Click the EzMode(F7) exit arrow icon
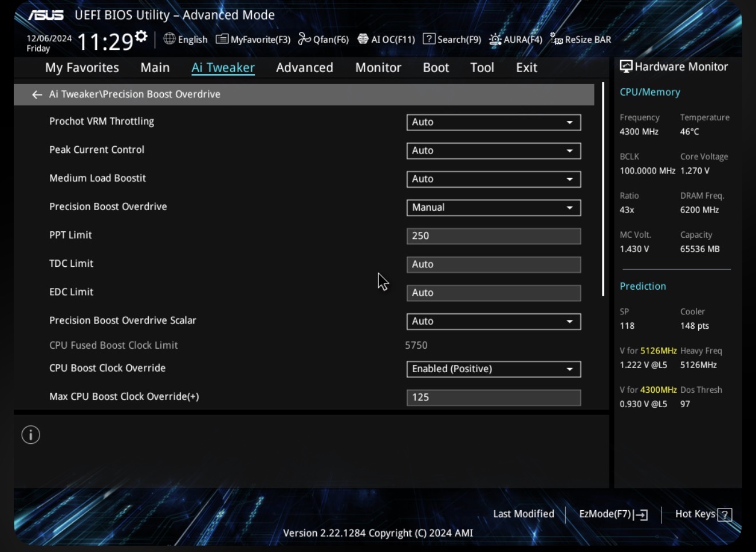The height and width of the screenshot is (552, 756). point(641,515)
